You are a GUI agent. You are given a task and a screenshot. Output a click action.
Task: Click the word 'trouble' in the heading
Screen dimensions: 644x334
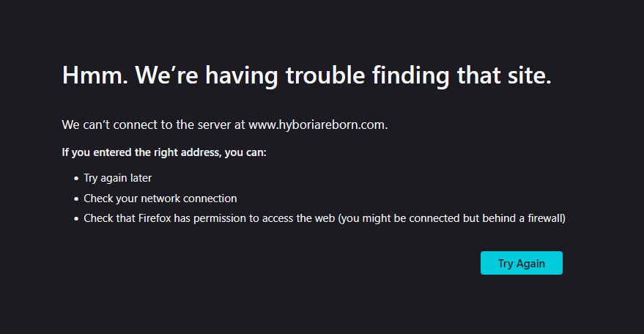pyautogui.click(x=325, y=75)
